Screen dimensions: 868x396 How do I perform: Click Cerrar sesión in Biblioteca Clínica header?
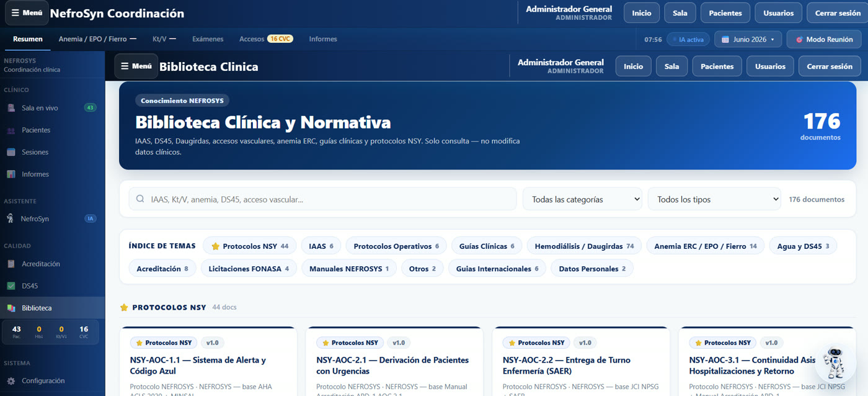tap(830, 66)
